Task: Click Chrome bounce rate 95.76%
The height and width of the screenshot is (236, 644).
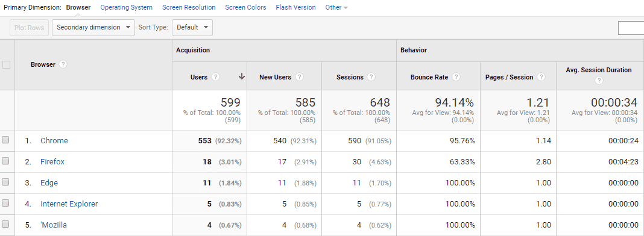Action: (x=462, y=140)
